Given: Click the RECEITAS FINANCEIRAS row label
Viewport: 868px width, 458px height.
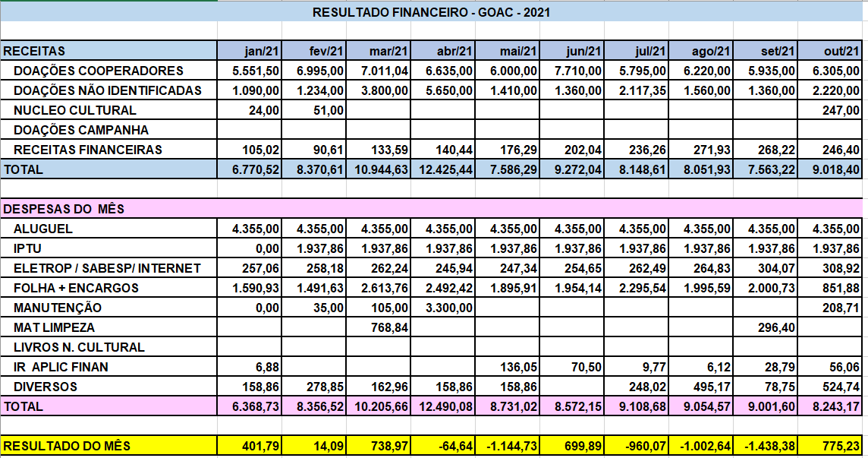Looking at the screenshot, I should tap(108, 150).
